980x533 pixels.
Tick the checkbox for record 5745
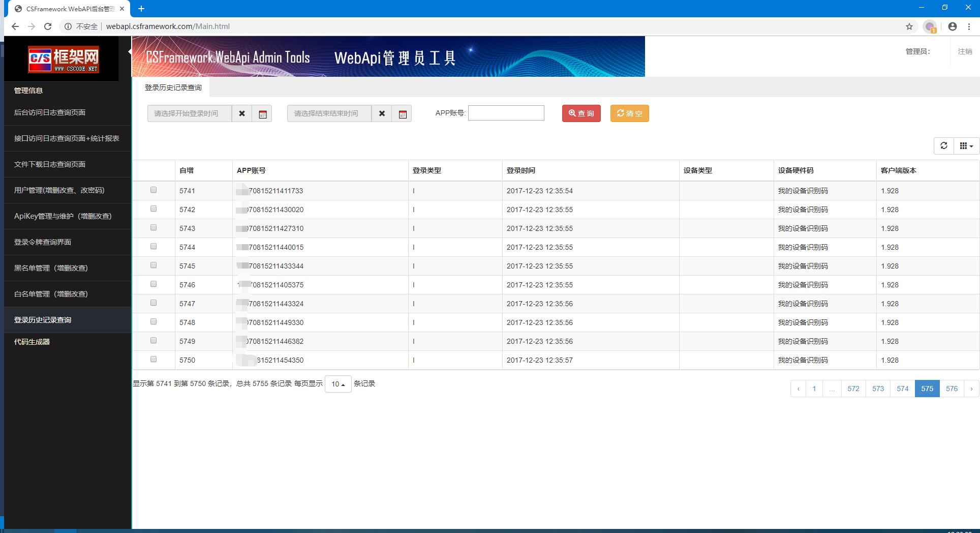click(x=154, y=265)
